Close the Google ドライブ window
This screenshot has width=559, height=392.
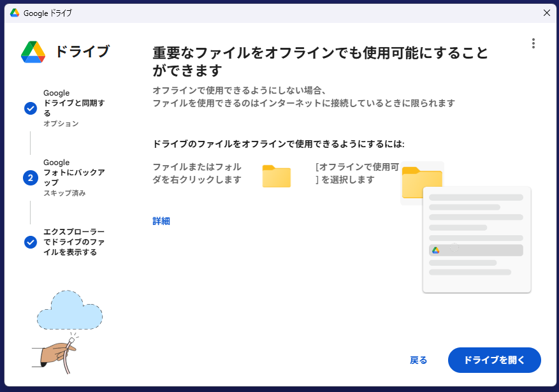(546, 12)
